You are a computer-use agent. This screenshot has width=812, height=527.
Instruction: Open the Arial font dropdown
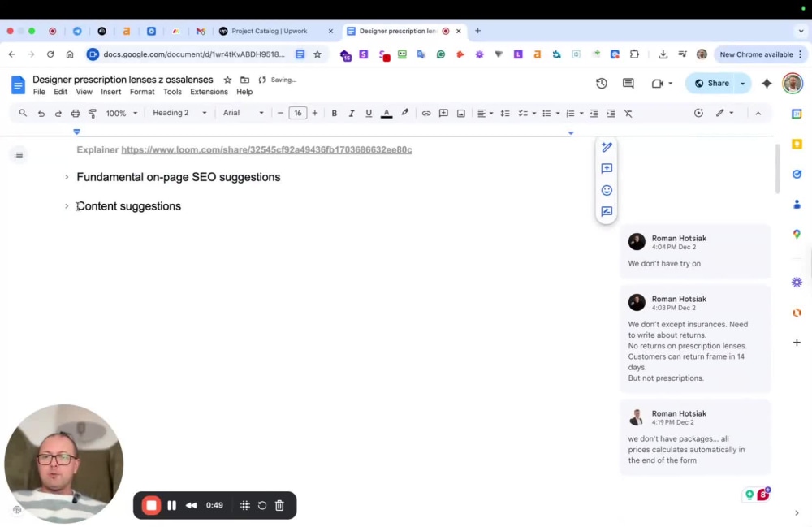pos(243,113)
